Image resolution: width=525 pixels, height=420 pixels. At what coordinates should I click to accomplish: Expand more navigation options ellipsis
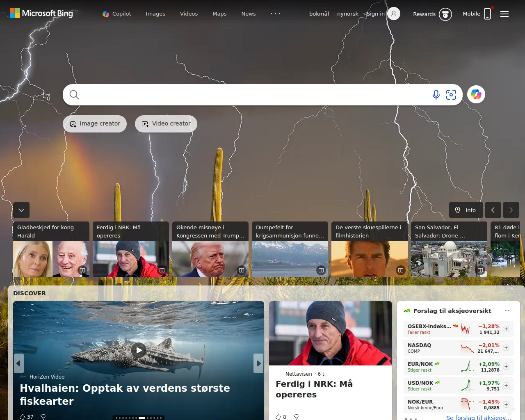(x=275, y=14)
